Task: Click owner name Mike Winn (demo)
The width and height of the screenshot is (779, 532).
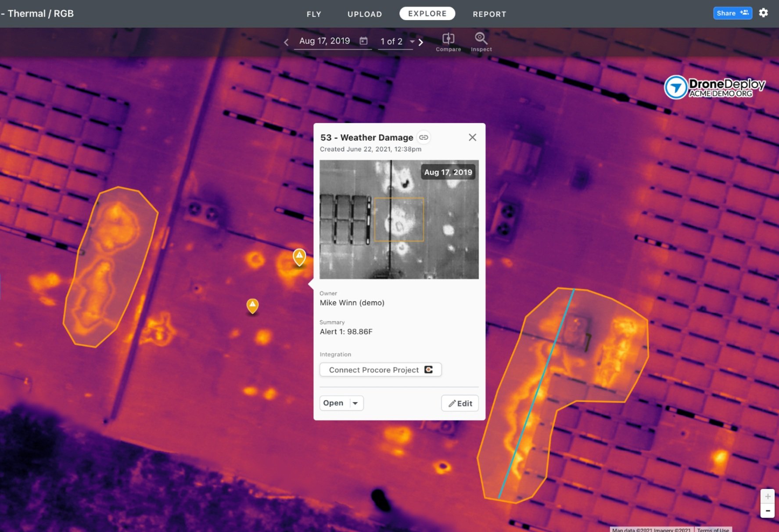Action: click(x=352, y=303)
